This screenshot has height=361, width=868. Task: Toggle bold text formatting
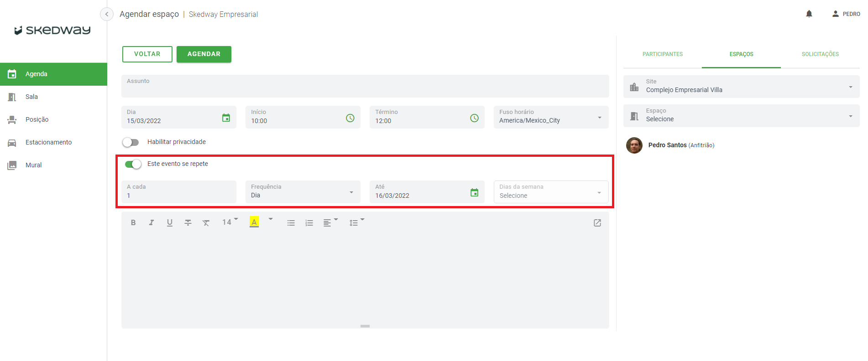coord(133,223)
